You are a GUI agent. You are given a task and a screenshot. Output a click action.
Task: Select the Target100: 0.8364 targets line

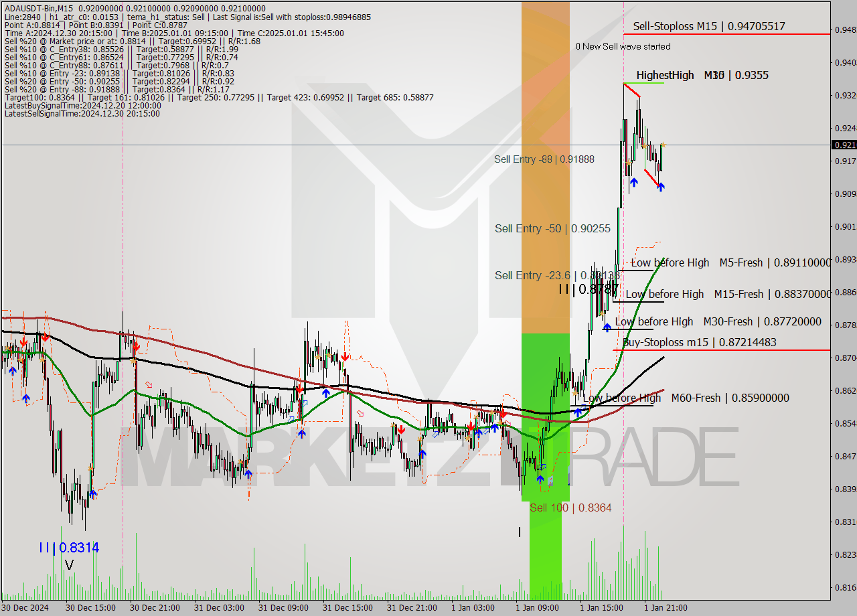(219, 98)
